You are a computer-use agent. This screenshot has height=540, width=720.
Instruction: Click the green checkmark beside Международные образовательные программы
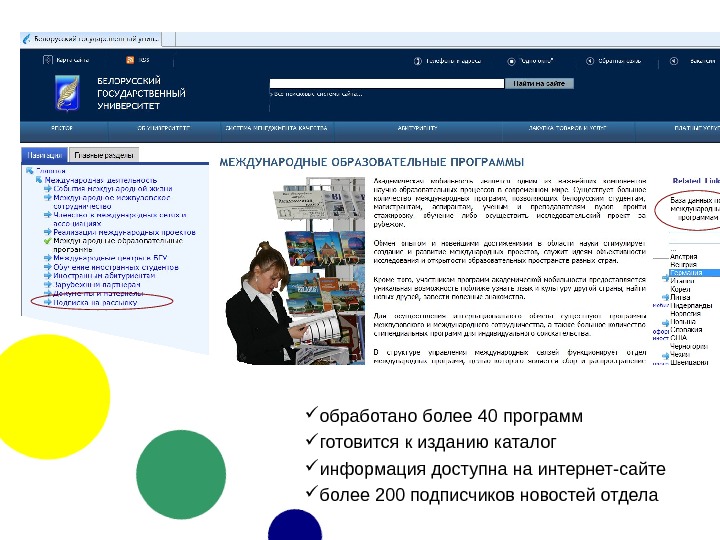coord(47,241)
